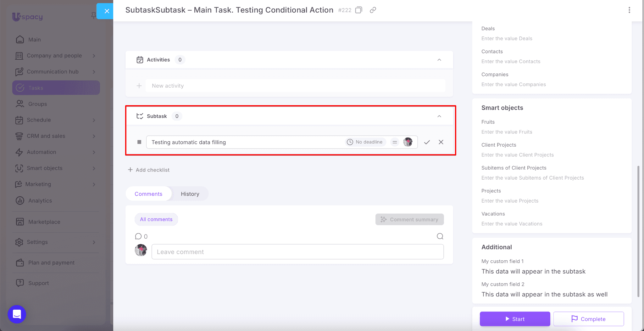The height and width of the screenshot is (331, 644).
Task: Toggle the subtask square checkbox
Action: click(139, 142)
